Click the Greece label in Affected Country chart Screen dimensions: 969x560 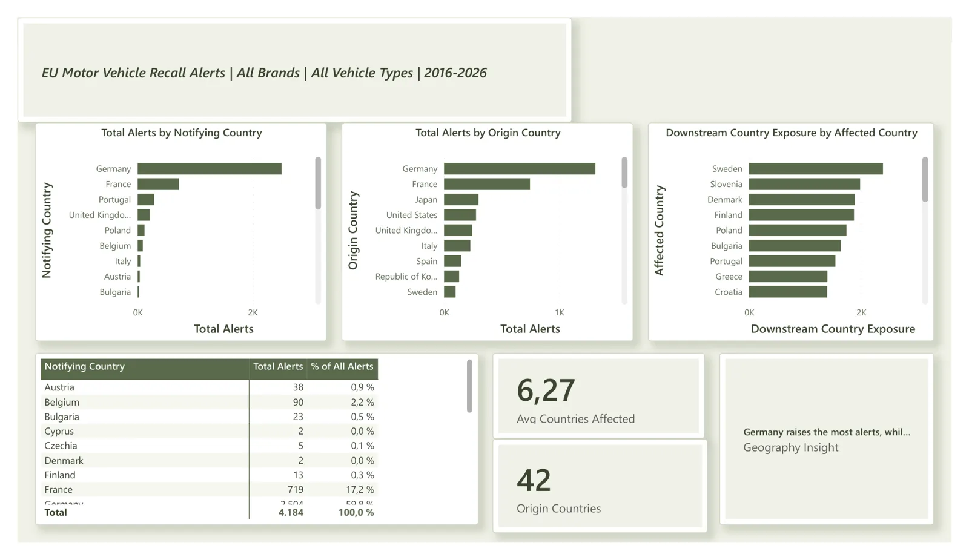coord(729,277)
